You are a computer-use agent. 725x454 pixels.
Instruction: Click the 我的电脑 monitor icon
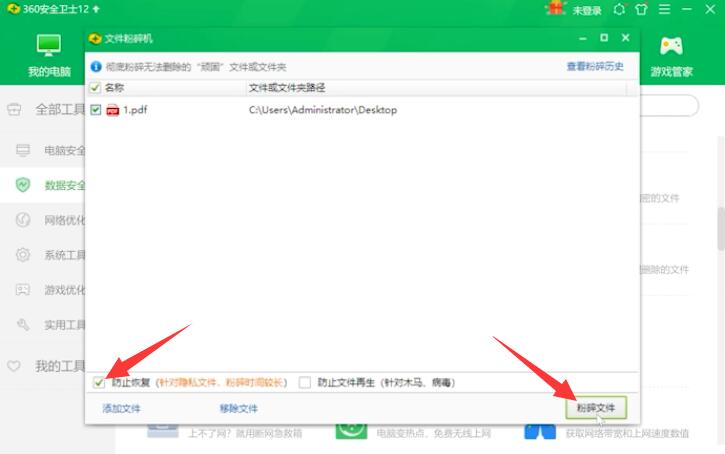coord(49,45)
